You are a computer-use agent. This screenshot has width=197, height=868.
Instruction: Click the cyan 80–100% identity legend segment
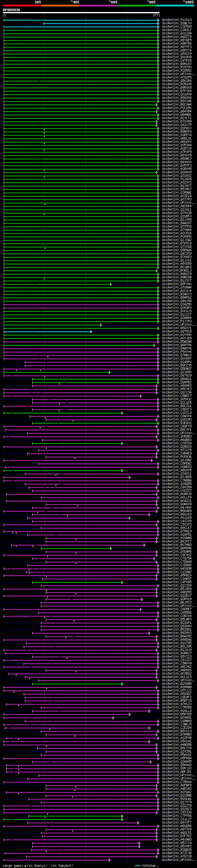coord(175,6)
